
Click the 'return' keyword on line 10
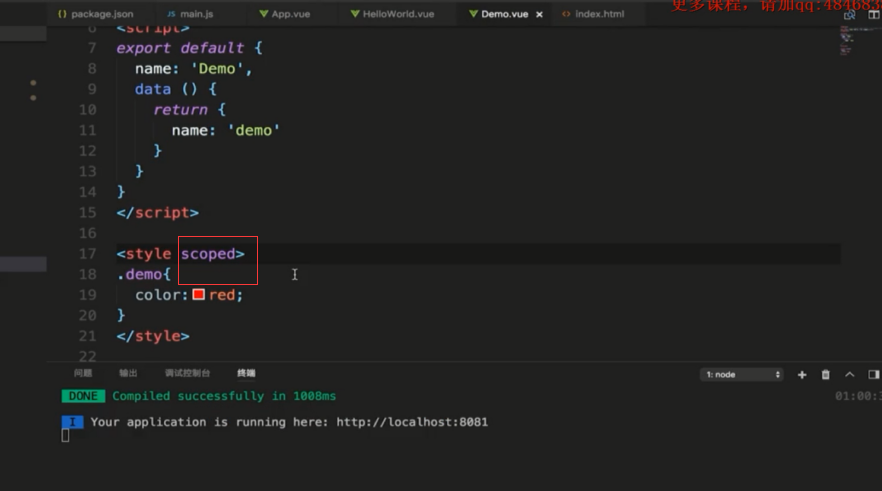tap(181, 110)
